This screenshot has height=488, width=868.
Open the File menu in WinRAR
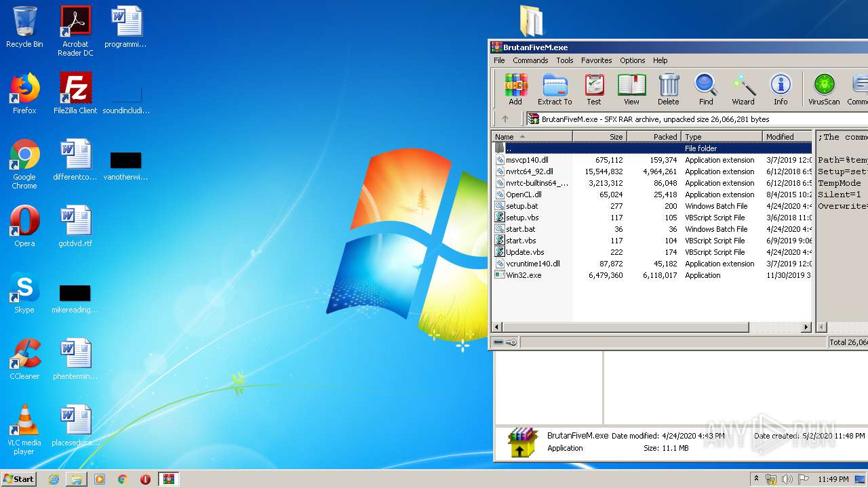point(499,60)
